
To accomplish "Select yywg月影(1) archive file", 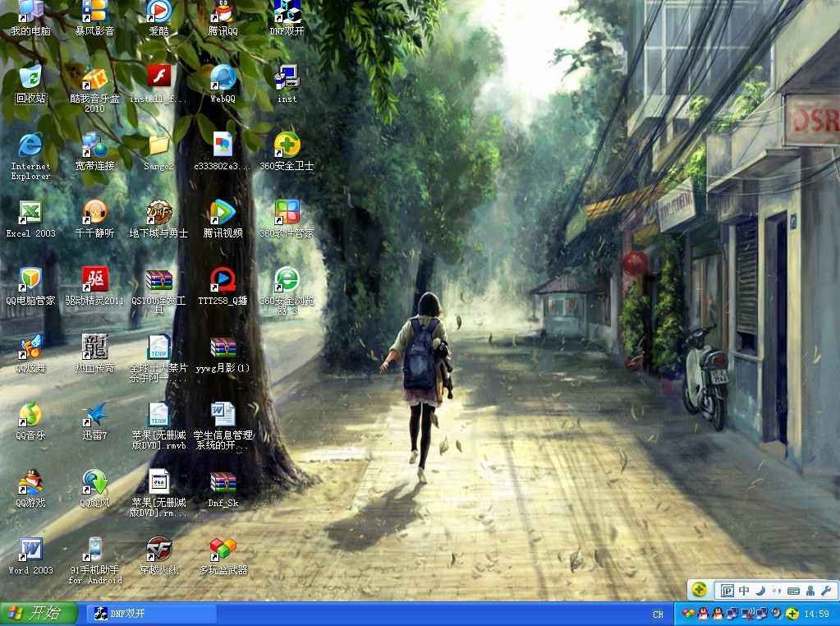I will coord(223,354).
